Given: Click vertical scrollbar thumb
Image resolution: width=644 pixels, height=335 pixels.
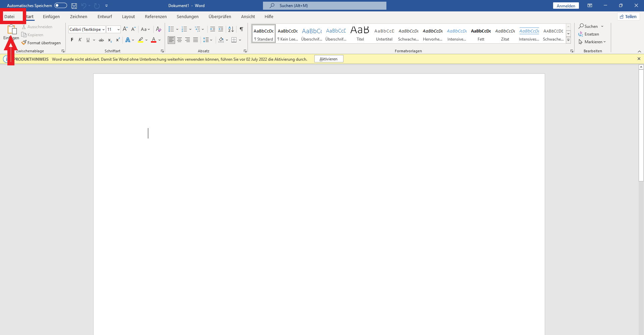Looking at the screenshot, I should [x=641, y=126].
